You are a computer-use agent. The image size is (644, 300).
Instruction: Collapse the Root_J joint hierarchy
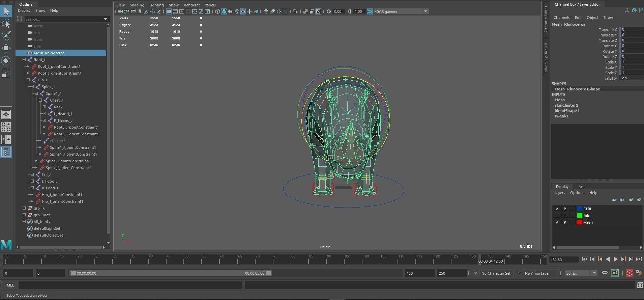pos(24,60)
